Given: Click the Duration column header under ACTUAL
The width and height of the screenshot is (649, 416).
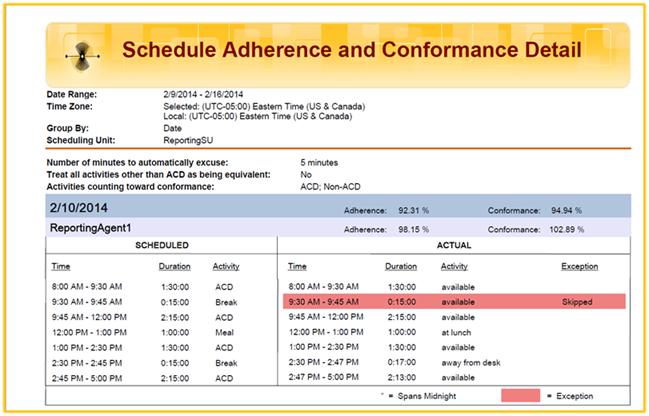Looking at the screenshot, I should [401, 267].
